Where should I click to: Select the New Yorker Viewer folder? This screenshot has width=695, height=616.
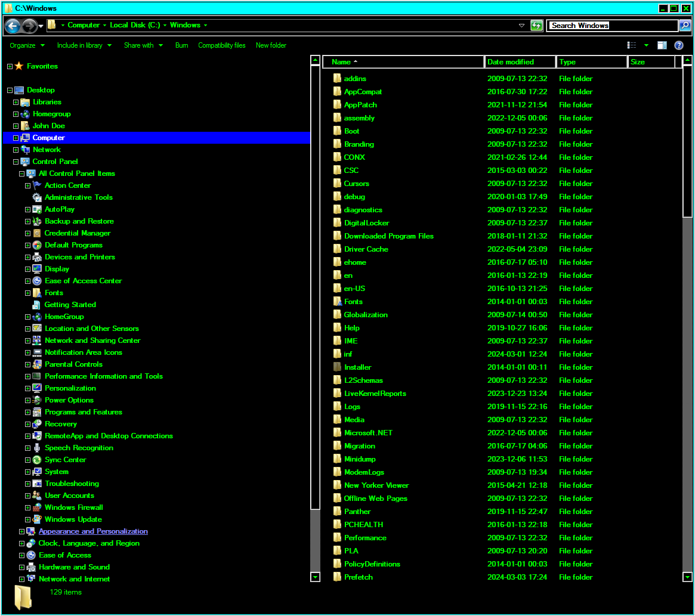(376, 485)
